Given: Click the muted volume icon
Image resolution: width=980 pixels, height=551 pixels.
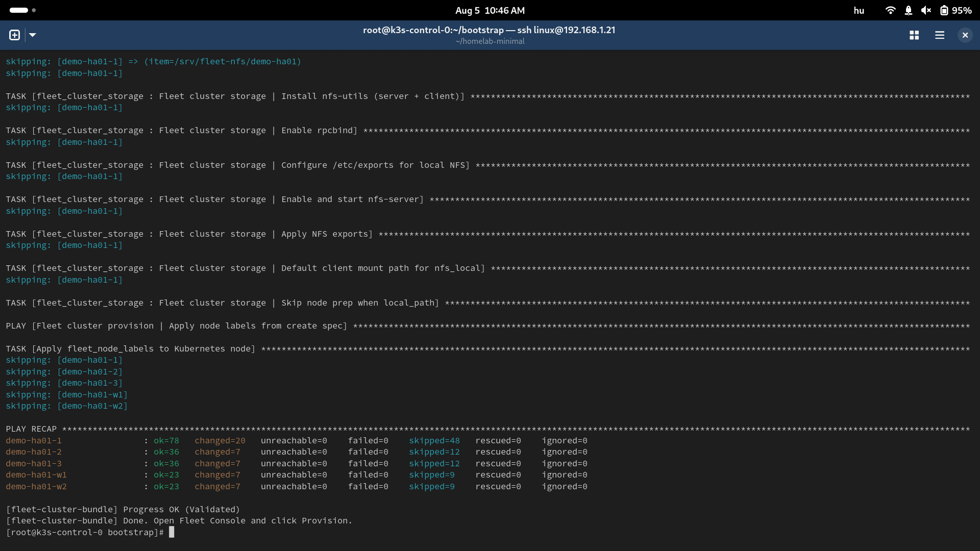Looking at the screenshot, I should pos(926,10).
